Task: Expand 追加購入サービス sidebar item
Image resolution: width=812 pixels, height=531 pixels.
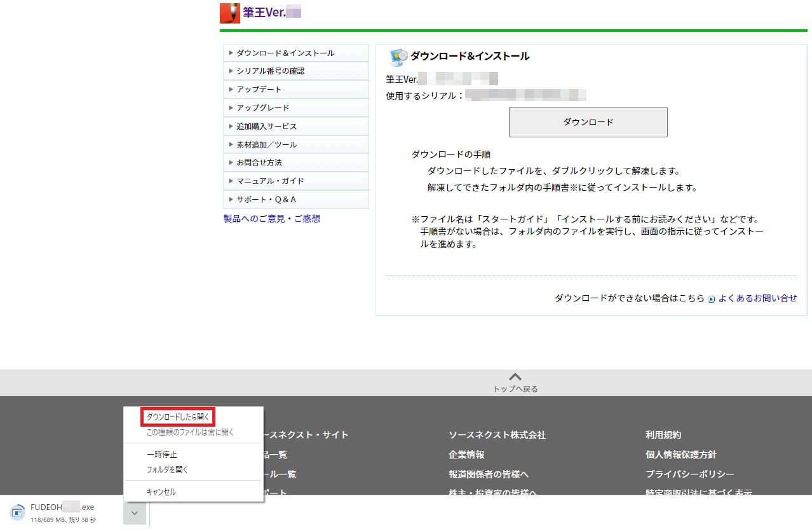Action: pos(296,127)
